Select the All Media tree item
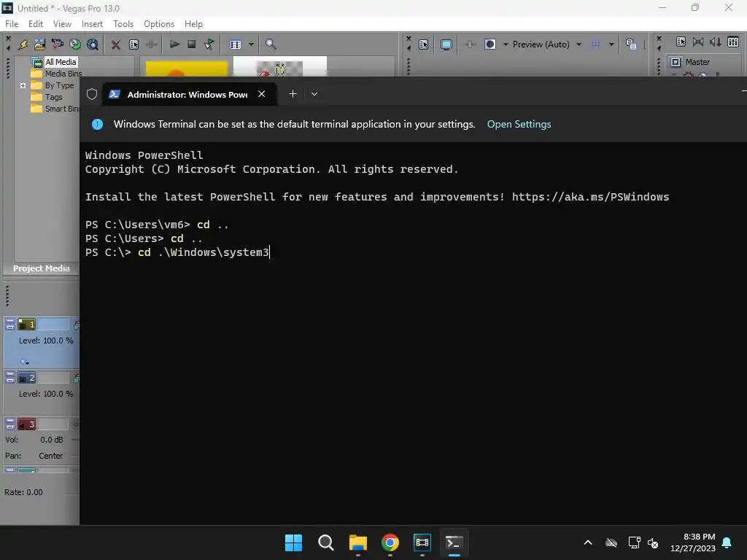This screenshot has height=560, width=747. pyautogui.click(x=61, y=62)
